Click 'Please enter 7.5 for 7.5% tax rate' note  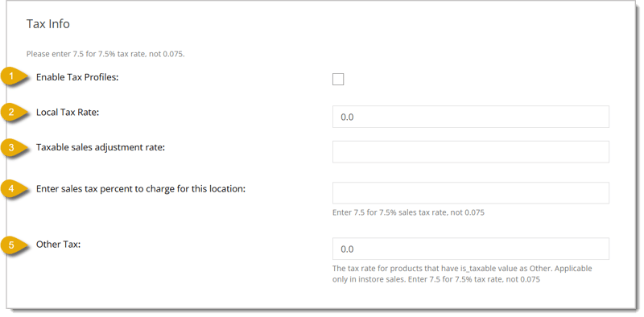pyautogui.click(x=105, y=54)
